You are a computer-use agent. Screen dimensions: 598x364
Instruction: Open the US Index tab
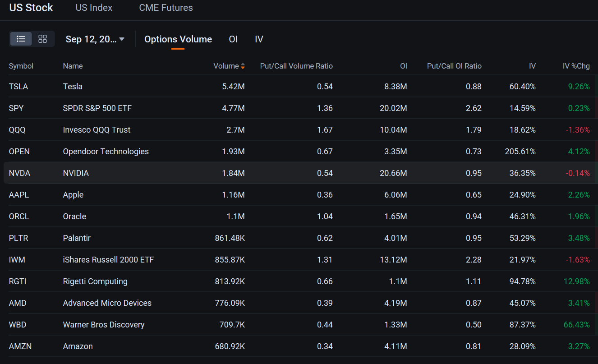click(x=94, y=8)
